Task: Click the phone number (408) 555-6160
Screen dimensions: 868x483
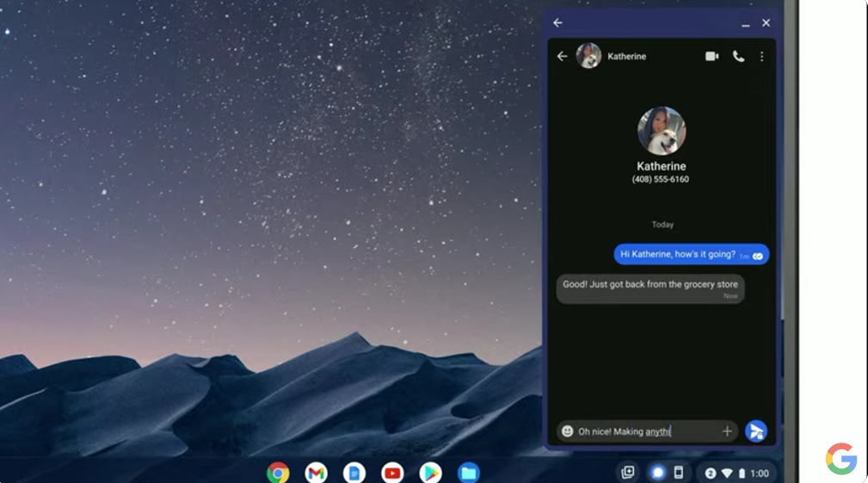Action: pos(661,179)
